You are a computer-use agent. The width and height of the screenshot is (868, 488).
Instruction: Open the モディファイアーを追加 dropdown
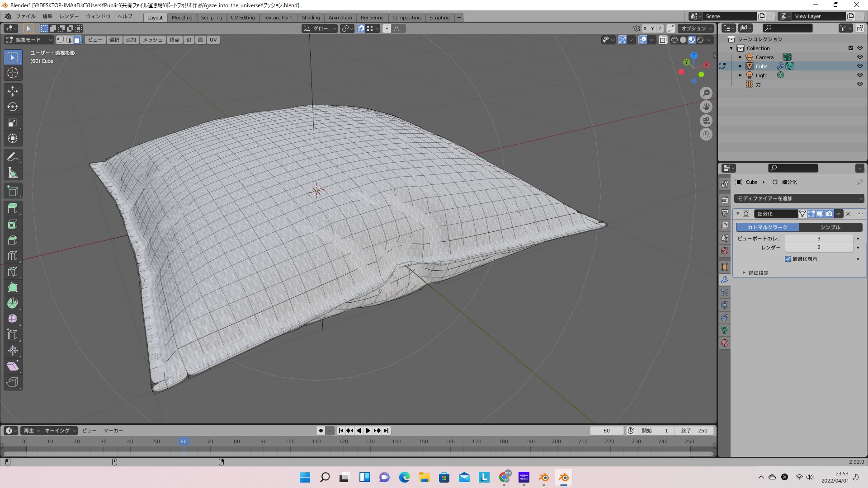799,198
